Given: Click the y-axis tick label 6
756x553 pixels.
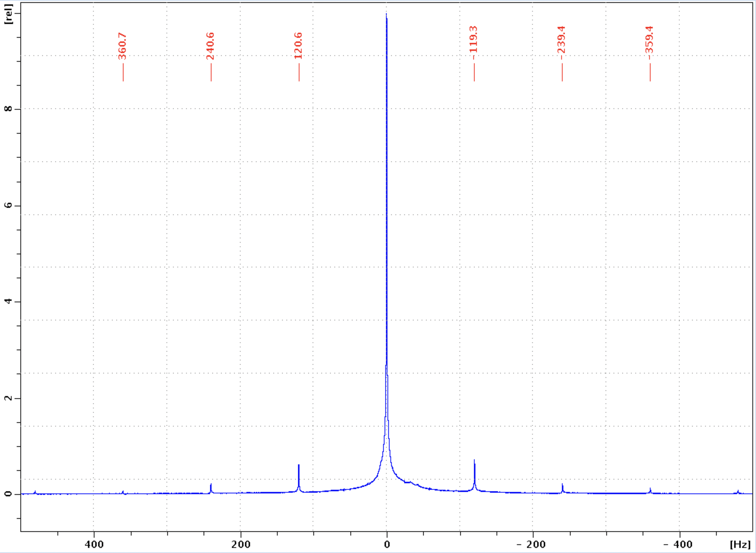Looking at the screenshot, I should 8,205.
